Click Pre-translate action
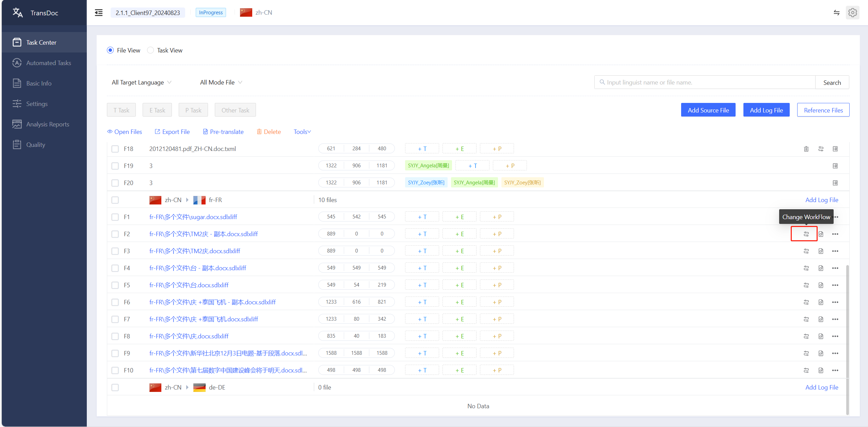The height and width of the screenshot is (427, 868). [x=223, y=132]
